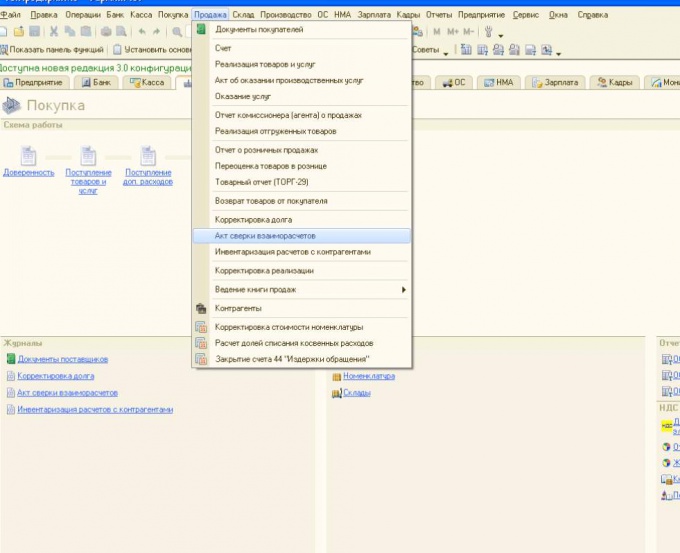Click the sixth report icon after Советы
This screenshot has width=680, height=553.
click(546, 50)
